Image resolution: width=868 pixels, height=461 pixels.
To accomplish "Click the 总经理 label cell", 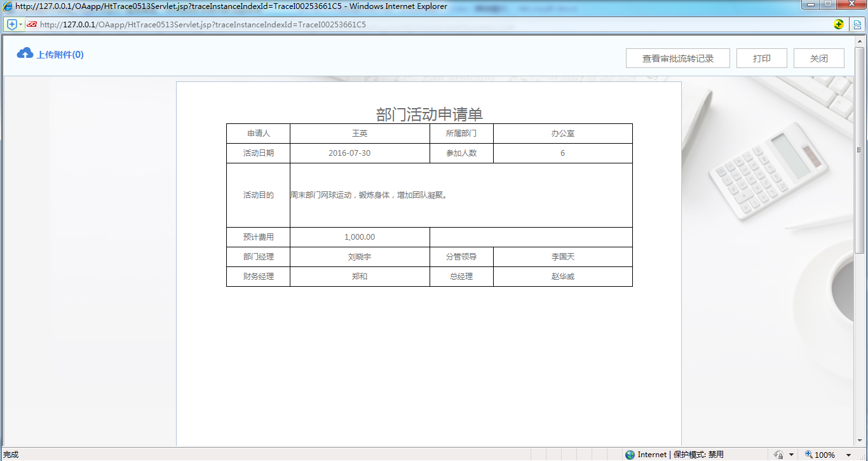I will coord(461,277).
